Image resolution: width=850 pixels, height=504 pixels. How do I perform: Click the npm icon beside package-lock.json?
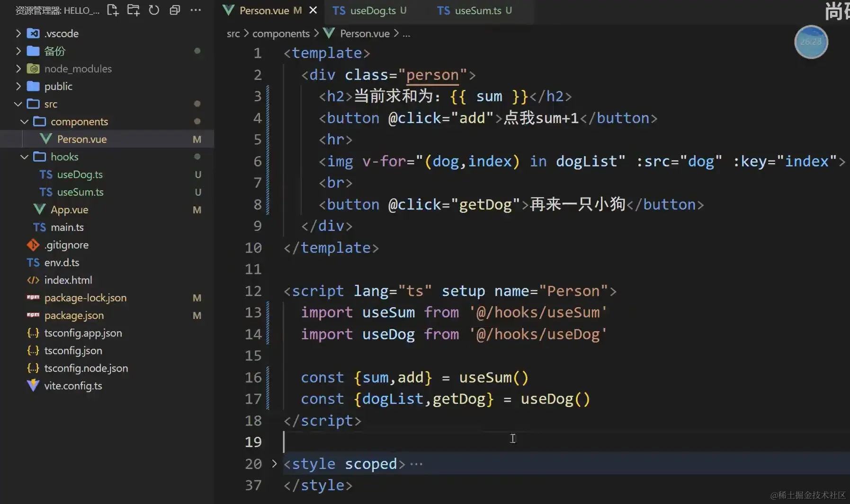tap(33, 297)
